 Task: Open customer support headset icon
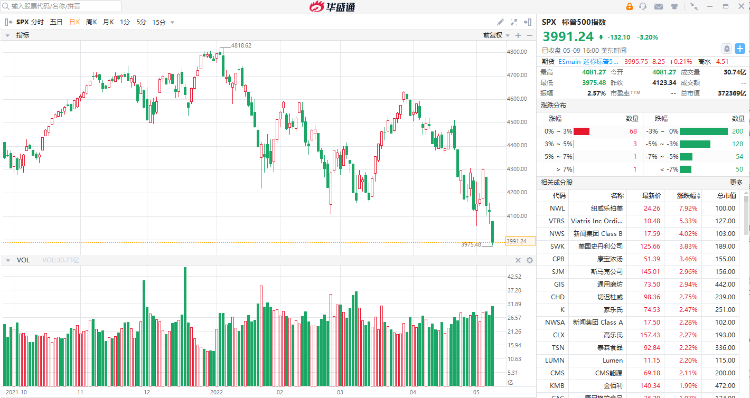pyautogui.click(x=643, y=6)
